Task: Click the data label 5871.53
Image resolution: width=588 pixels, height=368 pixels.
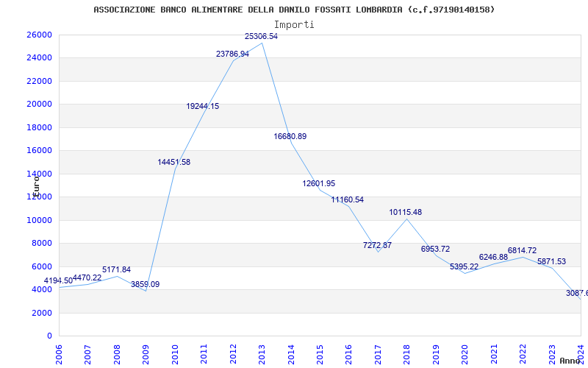Action: click(552, 262)
